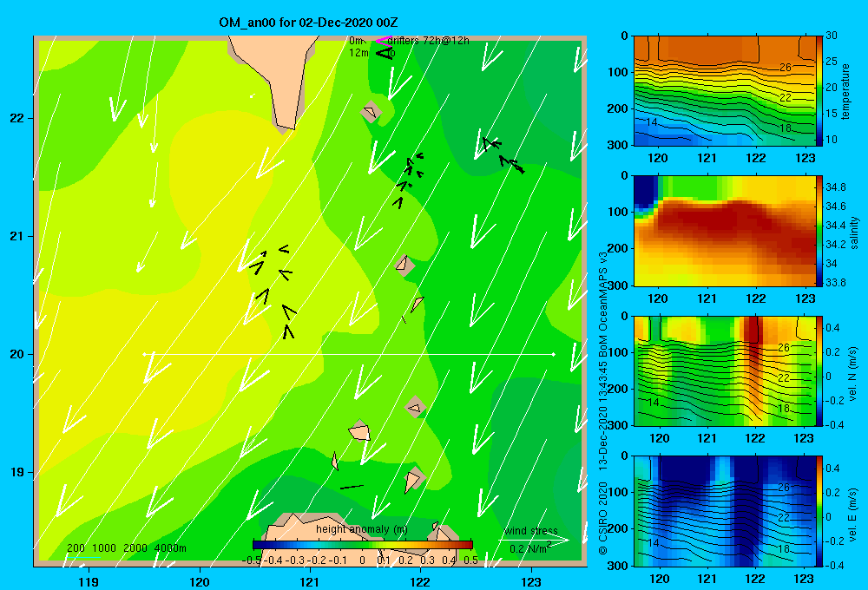This screenshot has width=868, height=590.
Task: Select the 'drifters 72h@12h' legend label
Action: tap(429, 41)
